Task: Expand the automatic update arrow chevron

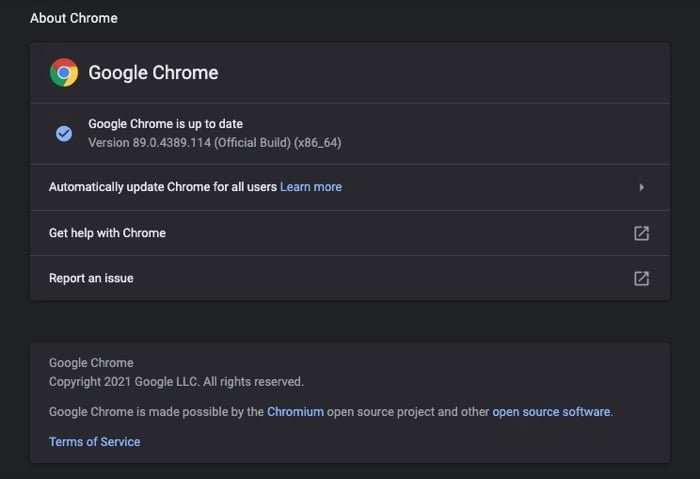Action: [642, 187]
